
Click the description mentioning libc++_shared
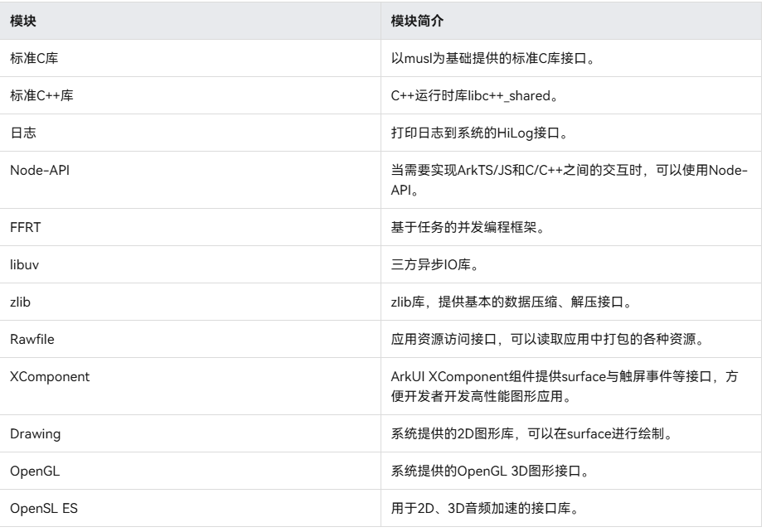pos(474,95)
